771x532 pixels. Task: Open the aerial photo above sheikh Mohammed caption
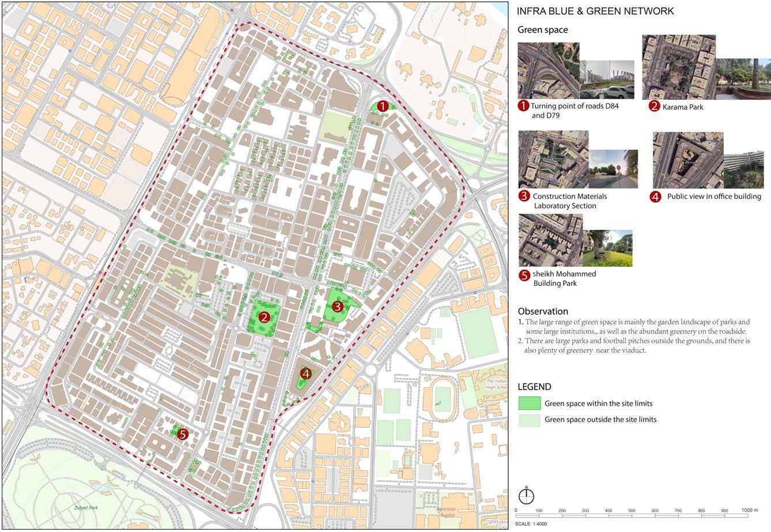(x=550, y=240)
